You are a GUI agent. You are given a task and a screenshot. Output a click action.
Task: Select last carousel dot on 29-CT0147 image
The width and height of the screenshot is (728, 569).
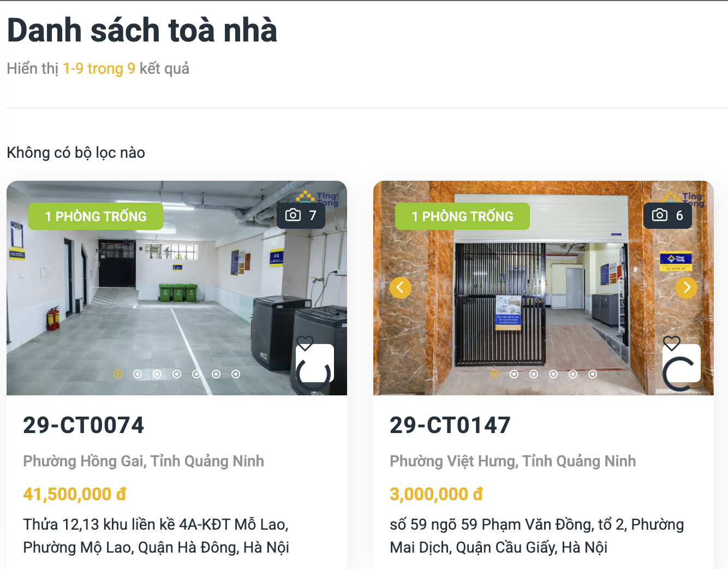593,374
